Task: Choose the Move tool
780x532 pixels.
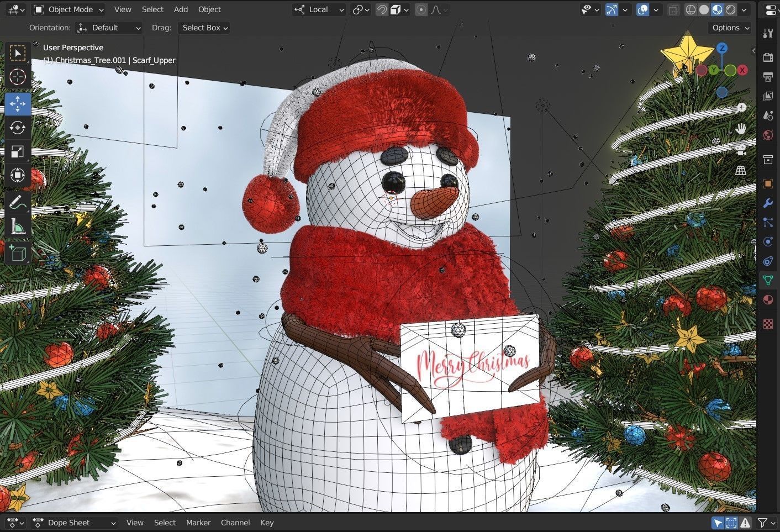Action: 18,104
